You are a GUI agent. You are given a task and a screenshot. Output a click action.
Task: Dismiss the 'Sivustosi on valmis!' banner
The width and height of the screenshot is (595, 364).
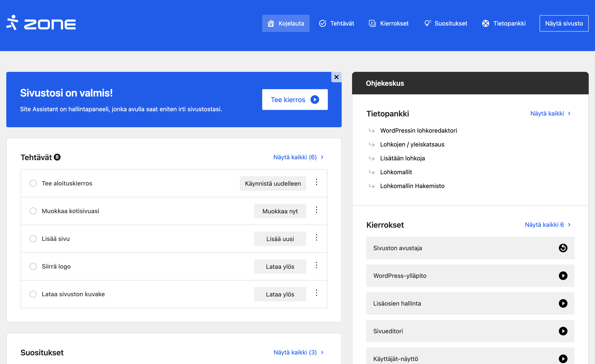336,77
